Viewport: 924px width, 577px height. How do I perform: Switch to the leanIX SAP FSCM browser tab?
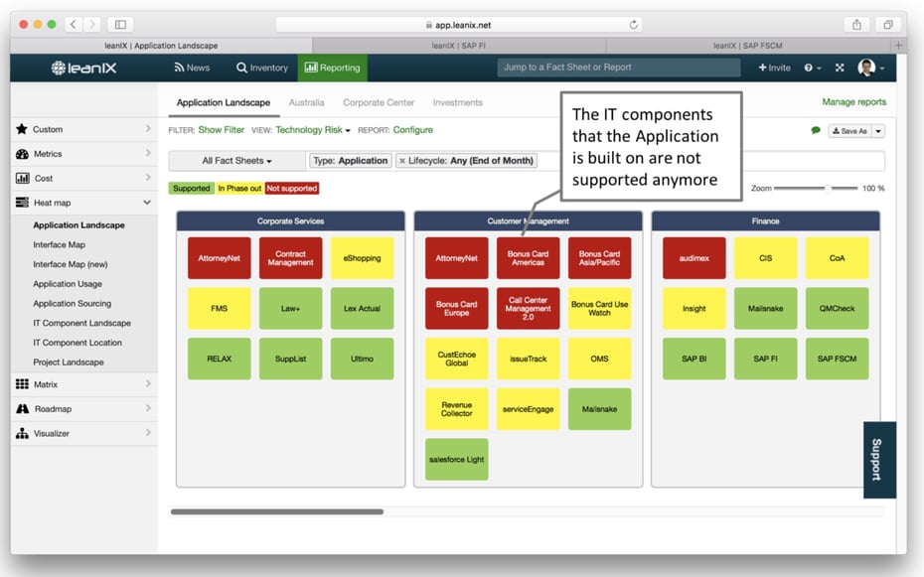pyautogui.click(x=748, y=46)
